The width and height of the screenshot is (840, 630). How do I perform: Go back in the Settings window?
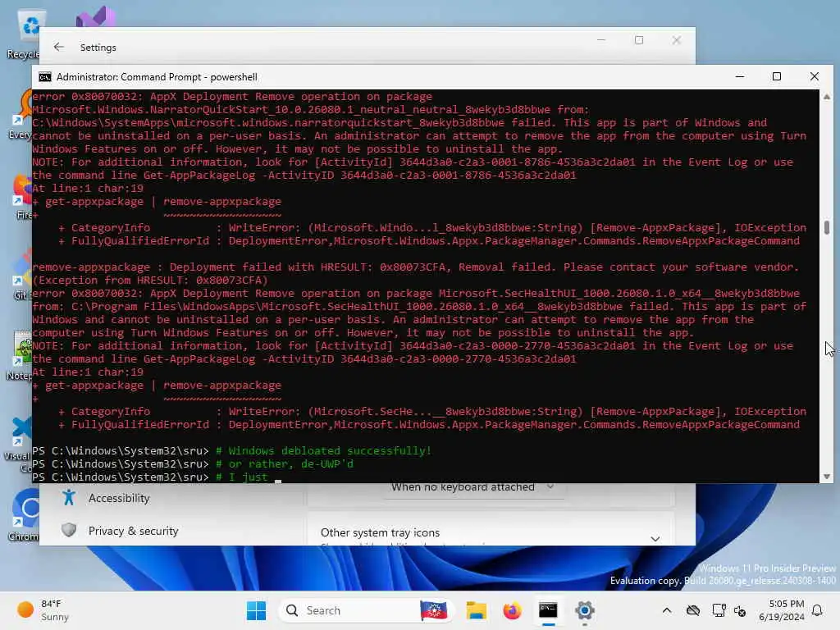pos(59,47)
